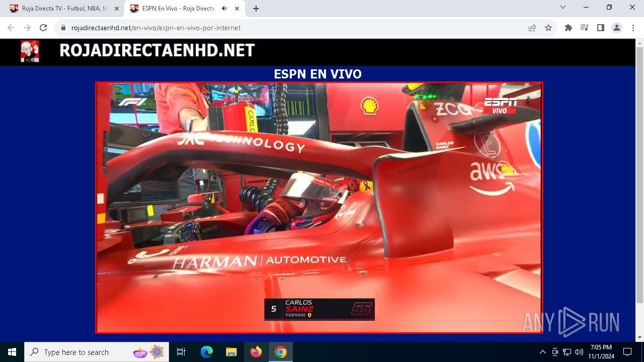Image resolution: width=644 pixels, height=362 pixels.
Task: Close the ESPN En Vivo tab
Action: (x=237, y=9)
